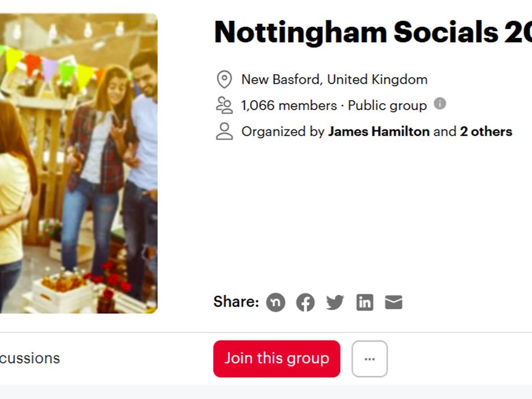Share group on Facebook
The width and height of the screenshot is (532, 399).
tap(305, 303)
